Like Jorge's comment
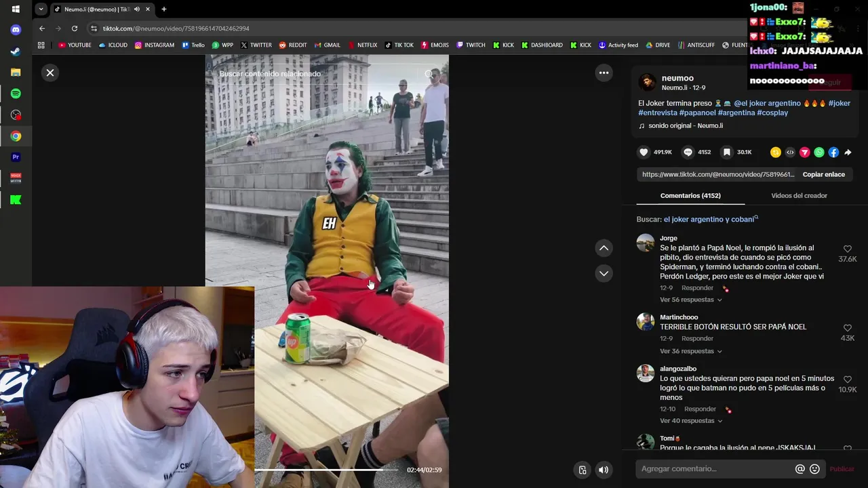Viewport: 868px width, 488px height. 847,249
